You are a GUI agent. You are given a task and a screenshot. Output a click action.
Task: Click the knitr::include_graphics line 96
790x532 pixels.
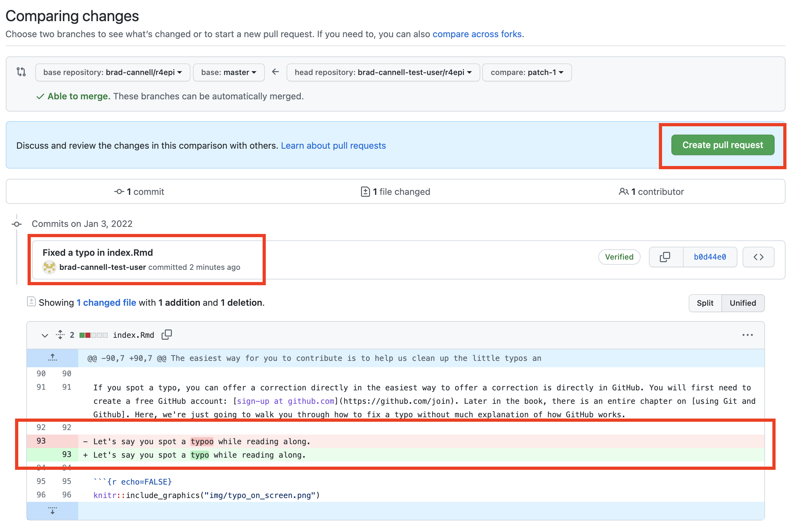click(x=206, y=495)
